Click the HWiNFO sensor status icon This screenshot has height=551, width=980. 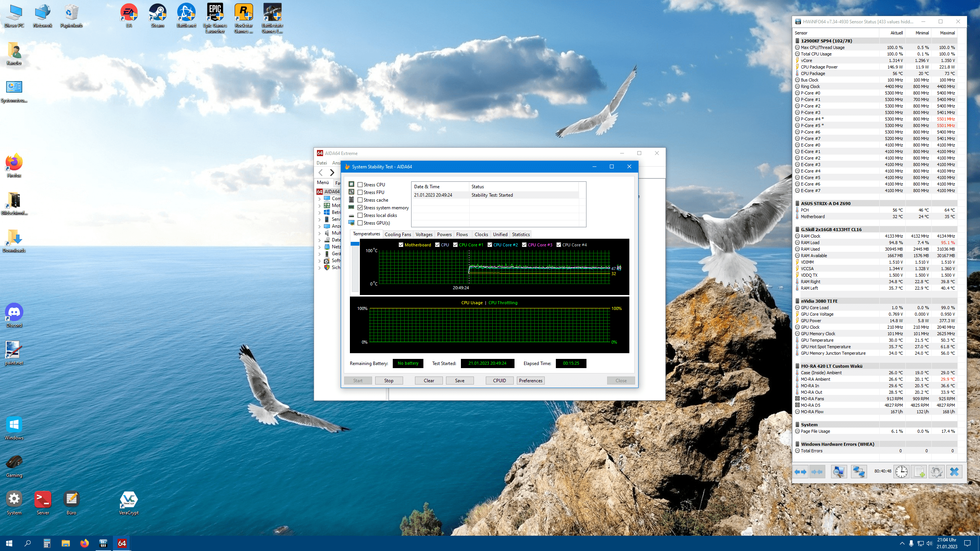(x=798, y=21)
